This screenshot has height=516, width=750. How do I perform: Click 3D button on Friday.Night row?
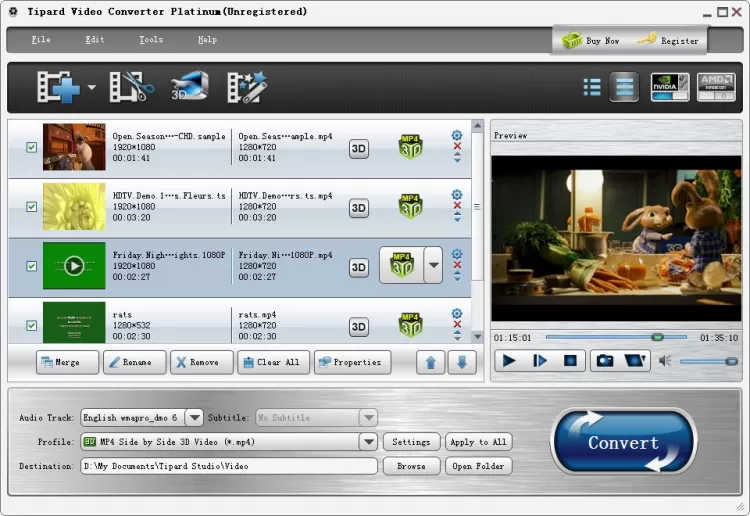coord(359,267)
